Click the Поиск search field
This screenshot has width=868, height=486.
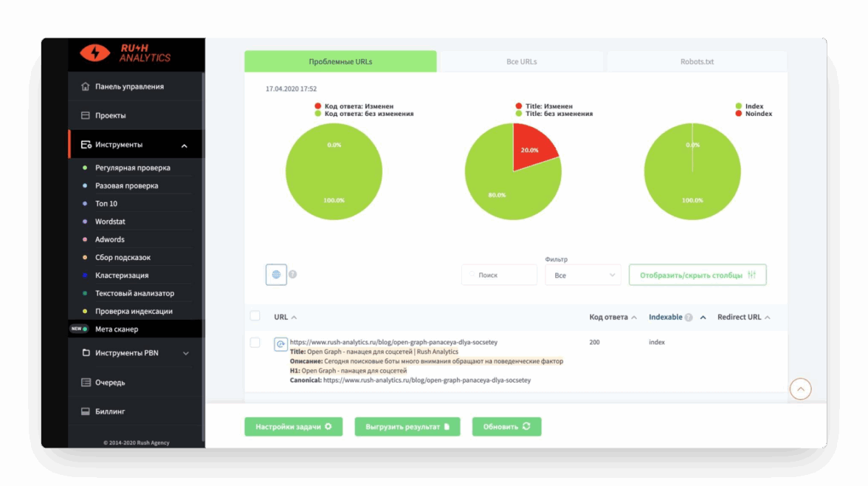coord(499,275)
